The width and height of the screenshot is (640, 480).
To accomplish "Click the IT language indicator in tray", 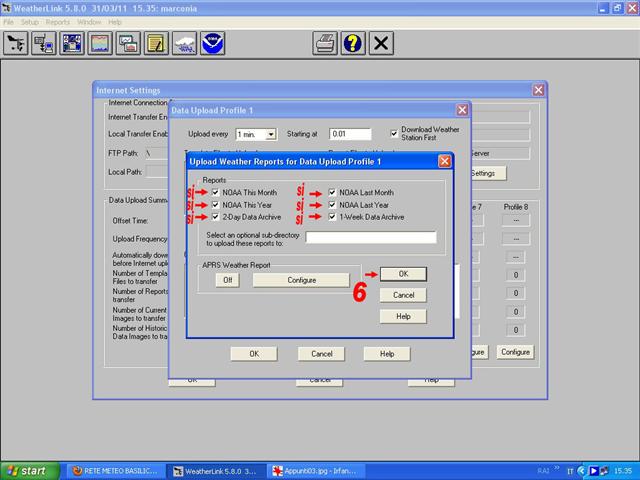I will (x=570, y=471).
